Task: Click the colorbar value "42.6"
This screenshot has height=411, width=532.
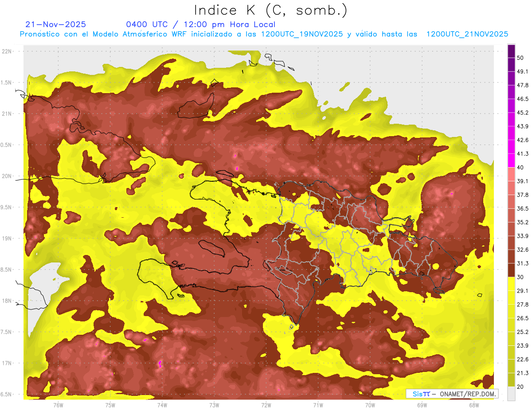Action: coord(523,140)
